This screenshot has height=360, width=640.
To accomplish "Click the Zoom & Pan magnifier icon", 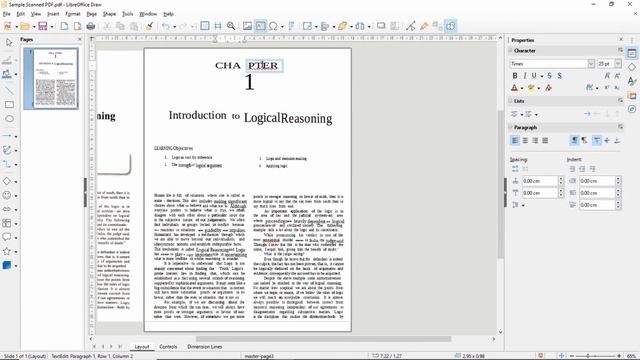I will (x=231, y=26).
